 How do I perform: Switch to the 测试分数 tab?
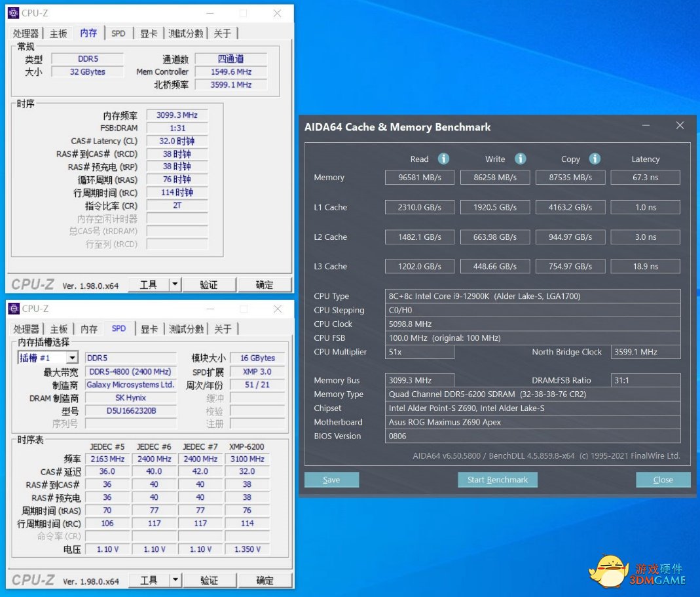(187, 33)
